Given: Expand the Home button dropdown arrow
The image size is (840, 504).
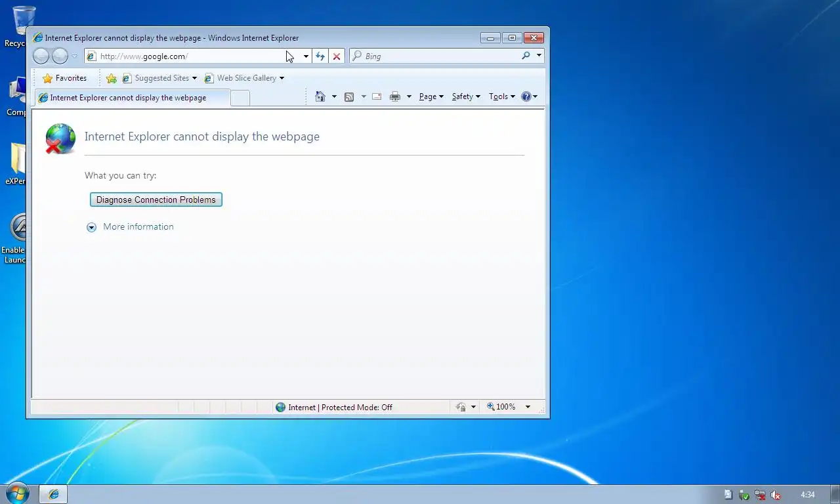Looking at the screenshot, I should (334, 96).
